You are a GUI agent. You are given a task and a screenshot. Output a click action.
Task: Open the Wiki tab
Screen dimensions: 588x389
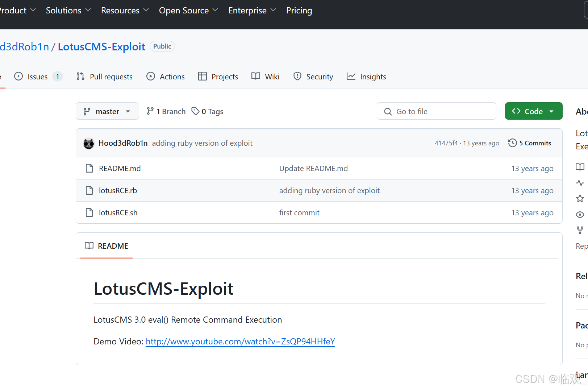pyautogui.click(x=266, y=76)
